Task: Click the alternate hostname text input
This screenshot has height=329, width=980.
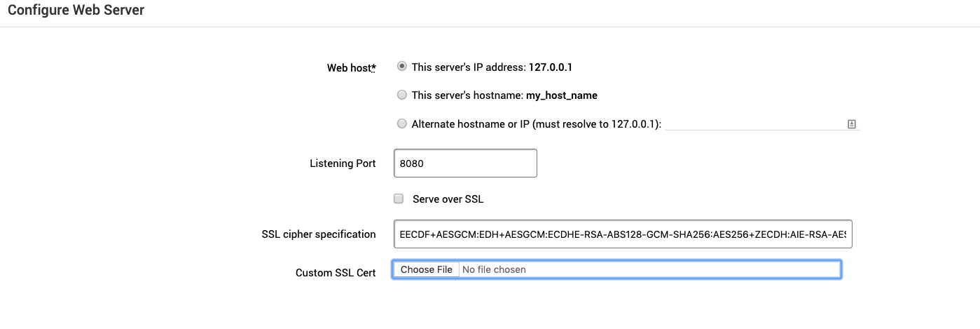Action: pos(753,123)
